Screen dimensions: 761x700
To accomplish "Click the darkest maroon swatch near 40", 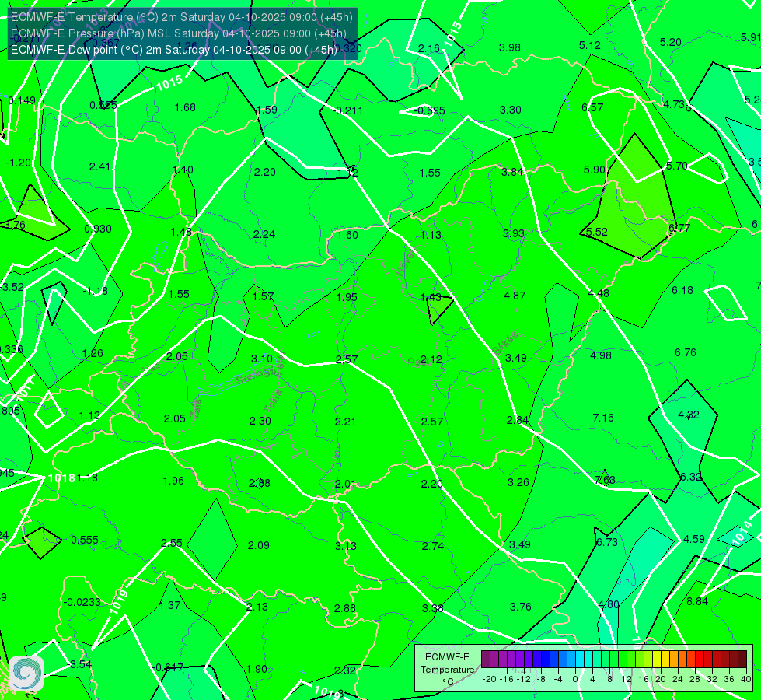I will 742,660.
